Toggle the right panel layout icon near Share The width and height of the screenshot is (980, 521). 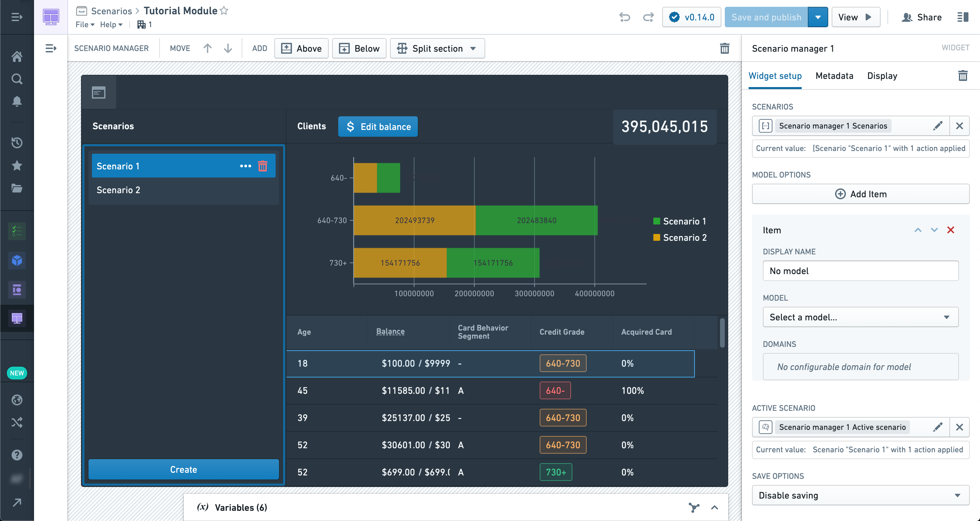click(x=963, y=17)
